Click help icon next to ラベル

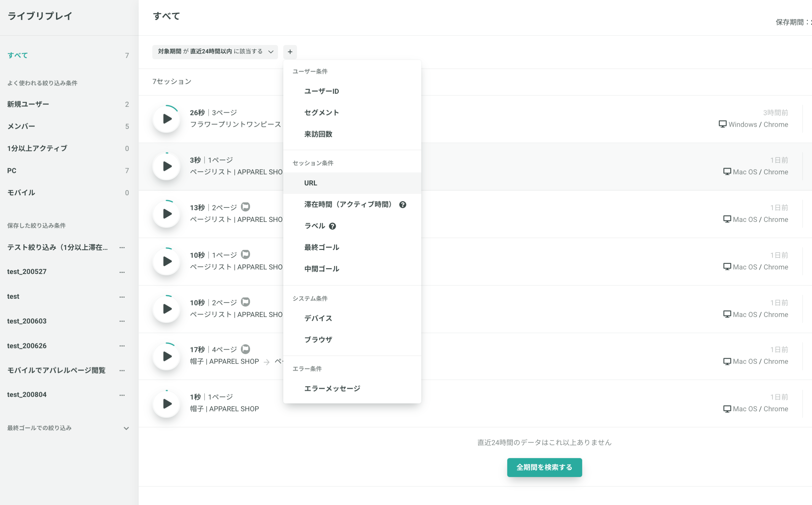coord(332,226)
